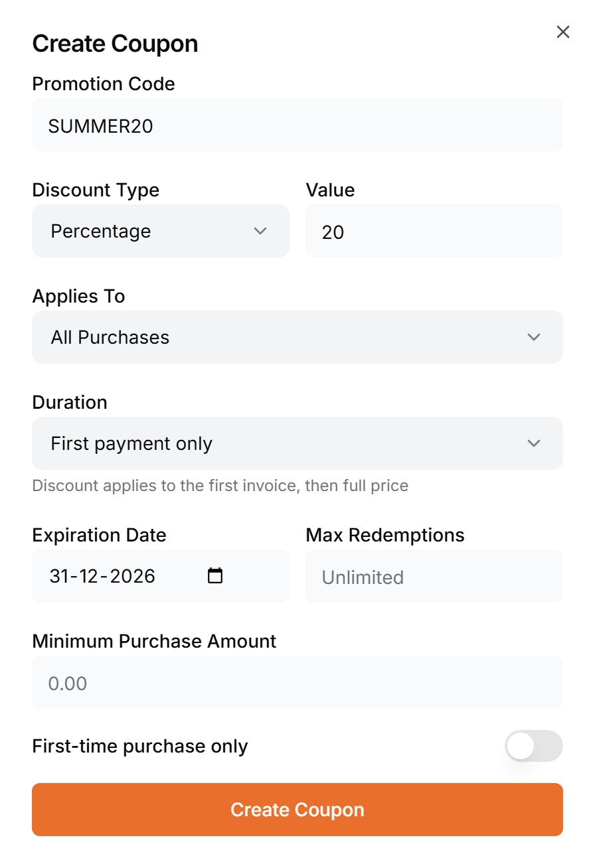Click the First-time purchase only label
The image size is (595, 868).
[140, 746]
